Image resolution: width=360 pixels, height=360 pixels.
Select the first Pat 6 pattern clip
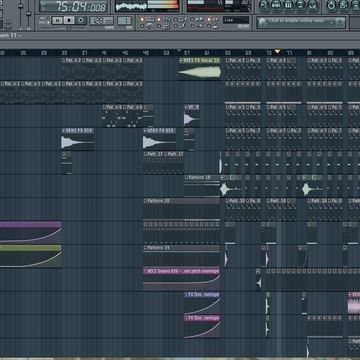(x=112, y=116)
